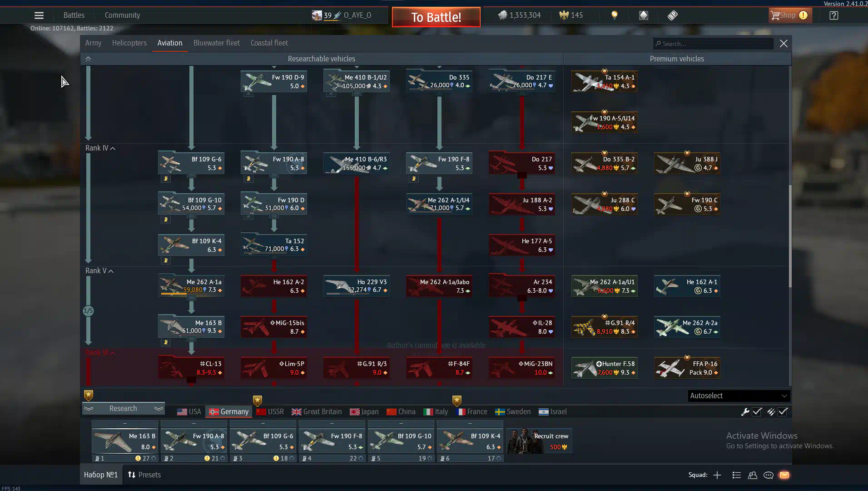Add squad member with plus icon
Viewport: 868px width, 491px height.
tap(717, 475)
